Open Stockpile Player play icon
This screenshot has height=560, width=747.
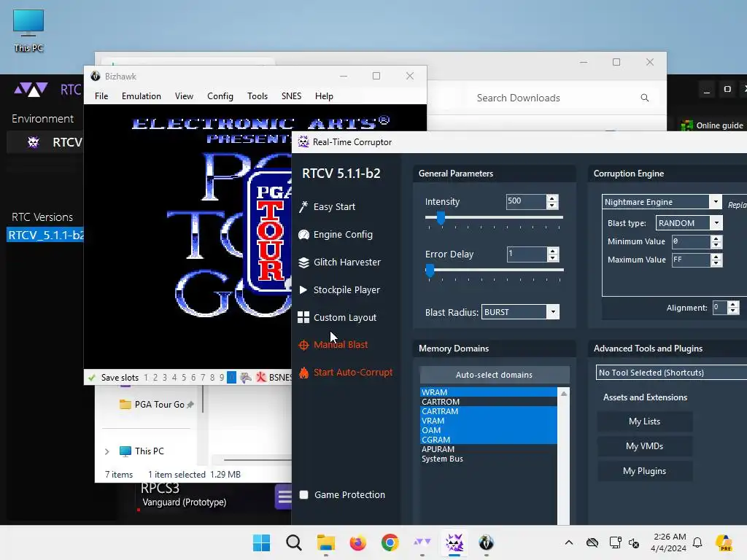(303, 289)
